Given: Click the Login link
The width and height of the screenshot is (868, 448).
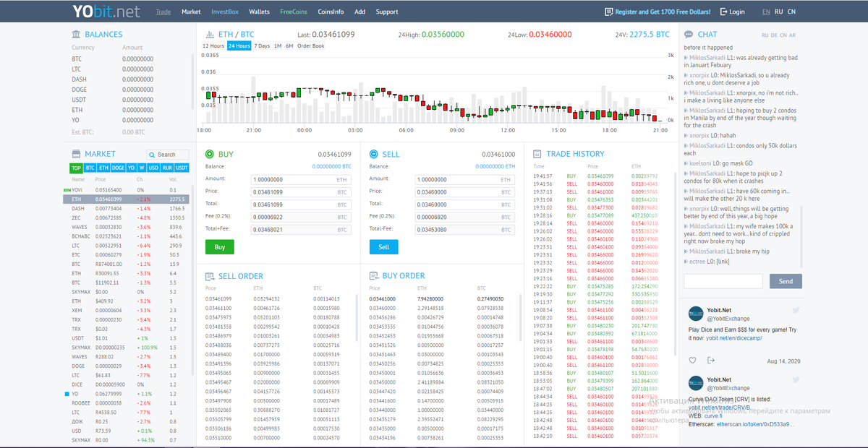Looking at the screenshot, I should coord(737,12).
